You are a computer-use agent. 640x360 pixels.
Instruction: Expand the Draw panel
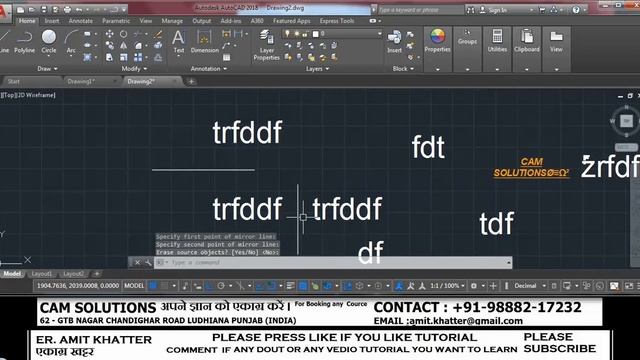click(x=47, y=69)
